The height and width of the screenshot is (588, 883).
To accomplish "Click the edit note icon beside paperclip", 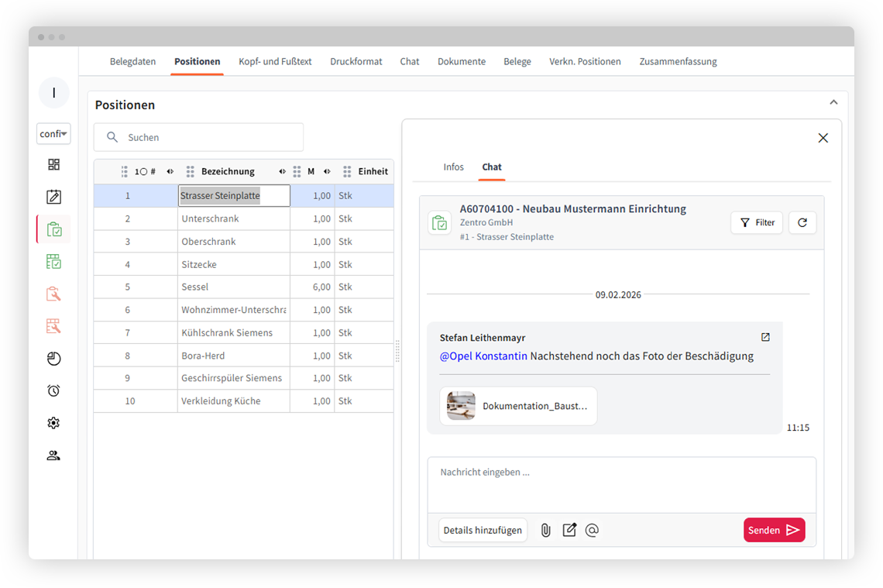I will (x=569, y=531).
